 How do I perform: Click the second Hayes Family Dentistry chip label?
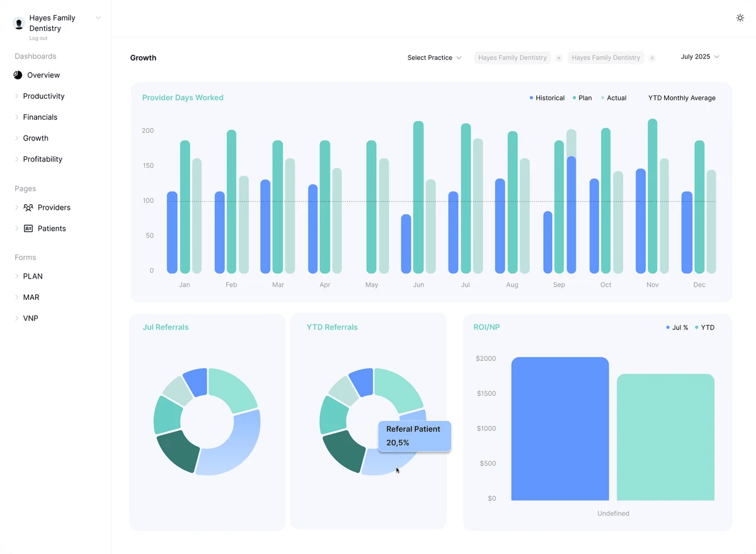click(x=606, y=57)
